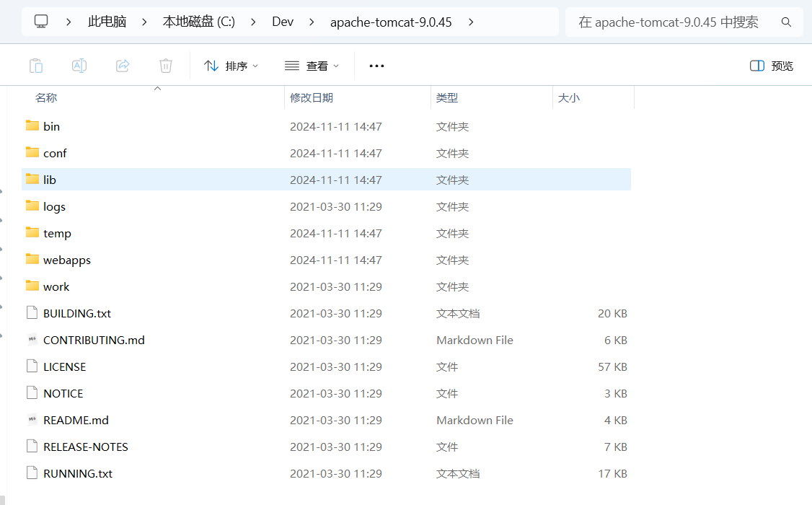The height and width of the screenshot is (505, 812).
Task: Click the README.md markdown file icon
Action: tap(32, 420)
